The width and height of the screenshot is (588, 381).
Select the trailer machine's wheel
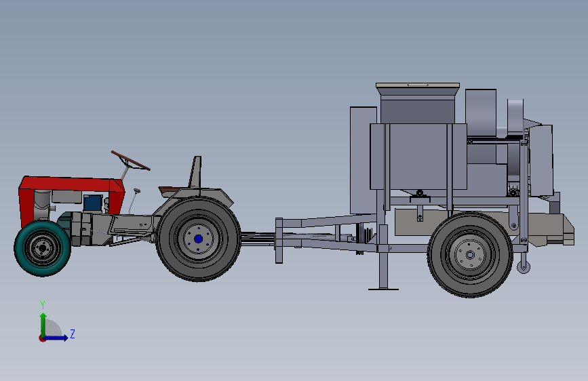coord(470,255)
